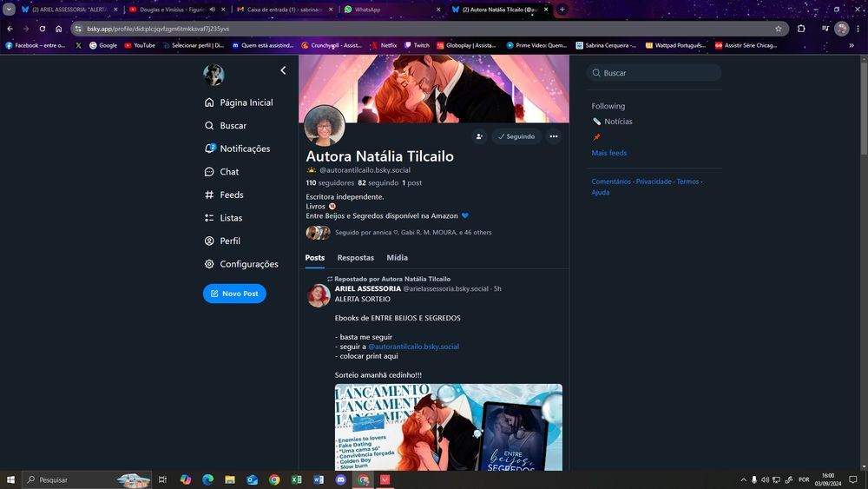Open the browser extensions puzzle icon
Screen dimensions: 868x489
tap(801, 29)
